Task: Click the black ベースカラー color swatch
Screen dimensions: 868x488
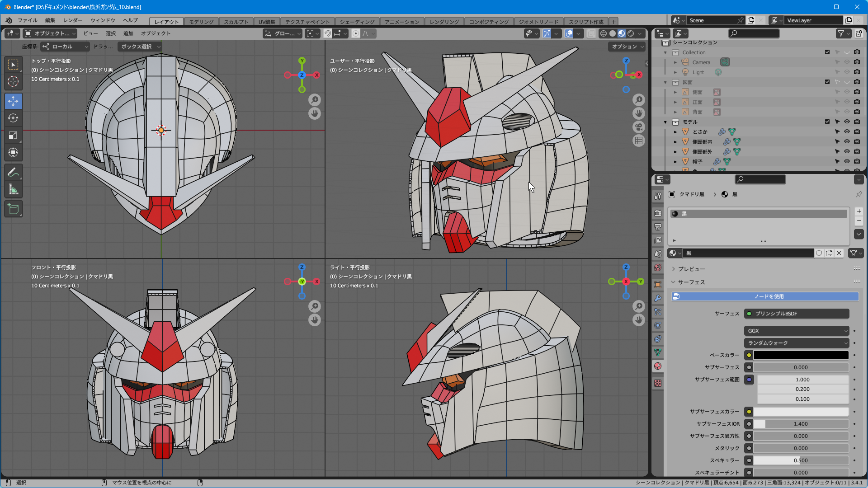Action: pos(800,355)
